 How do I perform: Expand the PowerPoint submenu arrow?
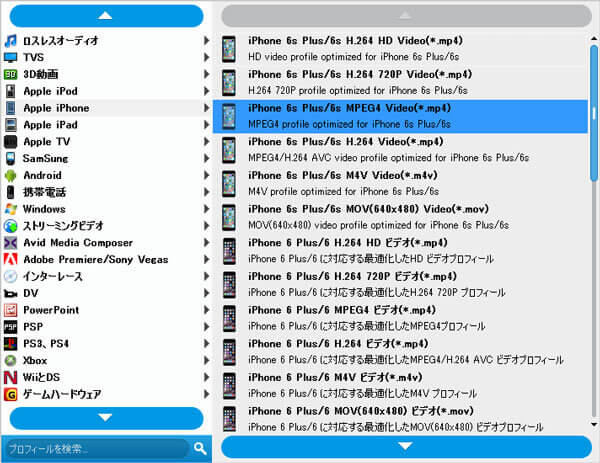tap(206, 310)
